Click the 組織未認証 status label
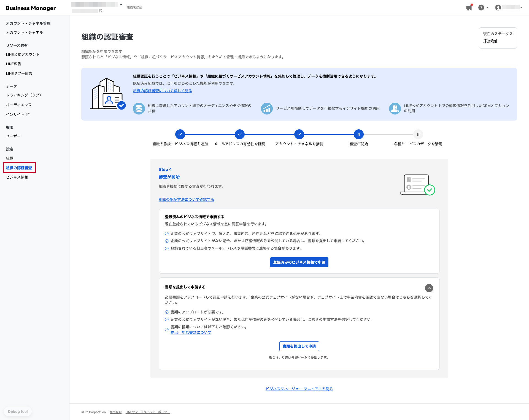The width and height of the screenshot is (529, 420). click(x=134, y=7)
